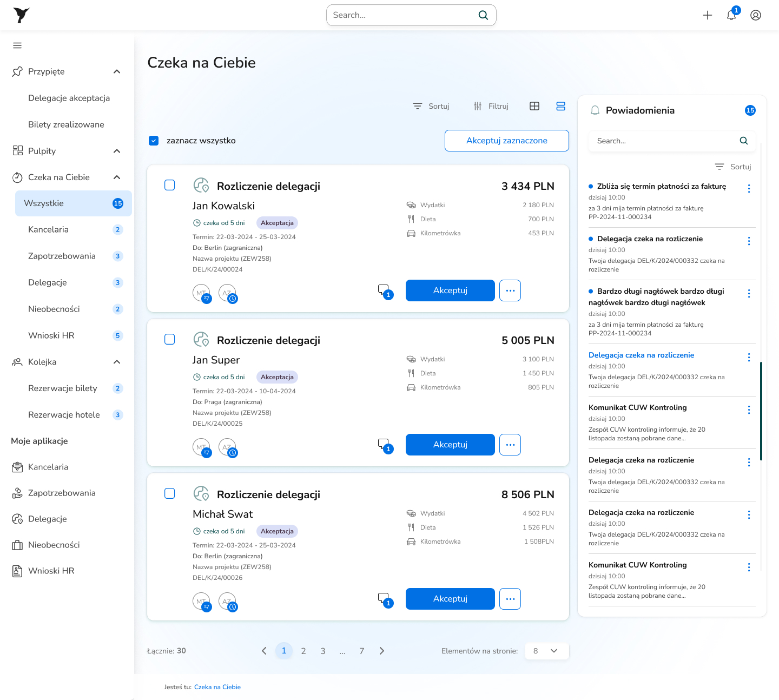Open Kancelaria app under Moje aplikacje

pos(40,467)
